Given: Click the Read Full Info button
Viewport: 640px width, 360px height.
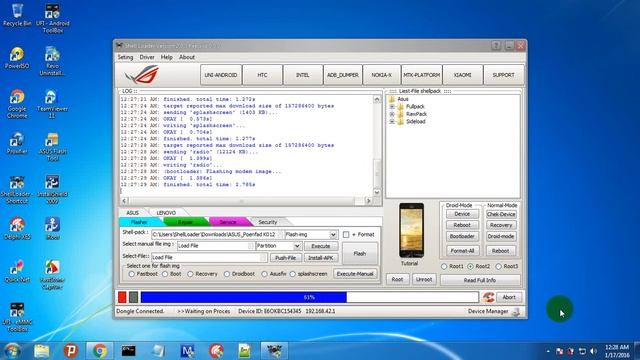Looking at the screenshot, I should [x=480, y=280].
